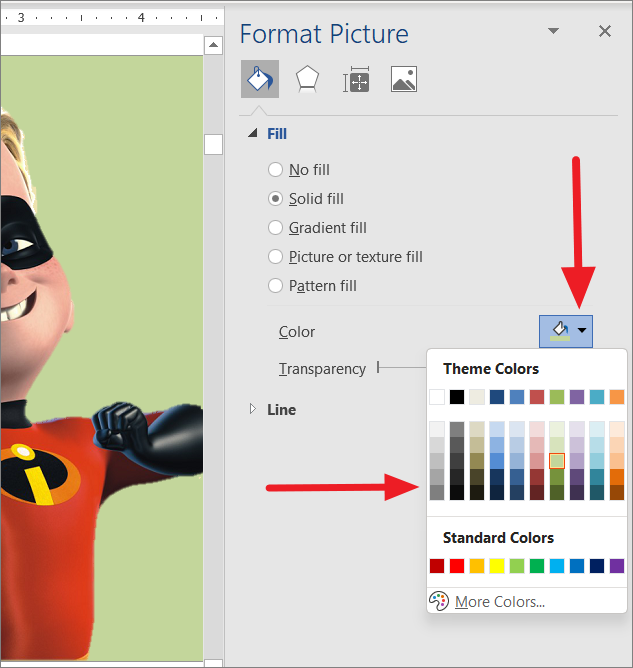This screenshot has width=633, height=668.
Task: Click the Theme Colors heading
Action: (491, 369)
